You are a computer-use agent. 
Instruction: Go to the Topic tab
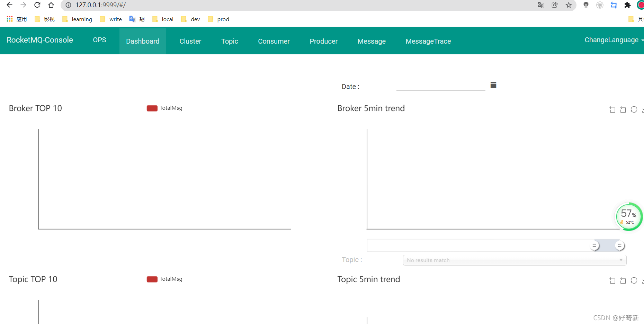[x=230, y=41]
